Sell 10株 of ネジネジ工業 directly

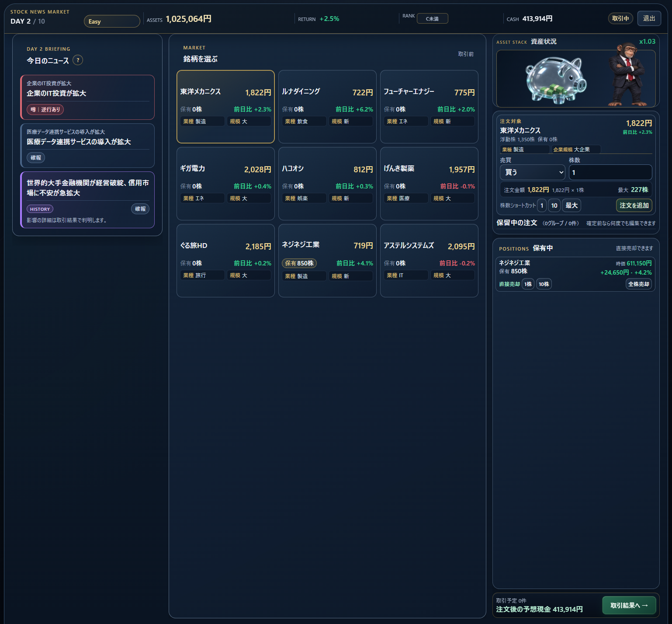[x=544, y=284]
